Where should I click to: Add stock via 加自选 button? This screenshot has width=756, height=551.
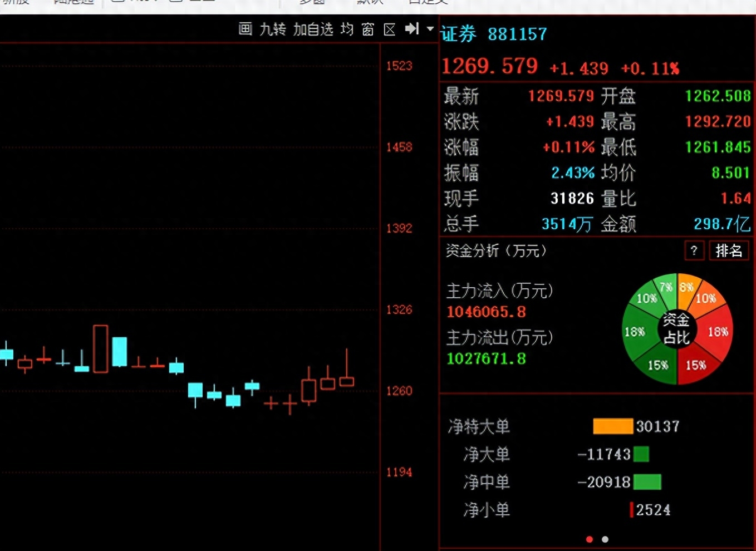[313, 29]
